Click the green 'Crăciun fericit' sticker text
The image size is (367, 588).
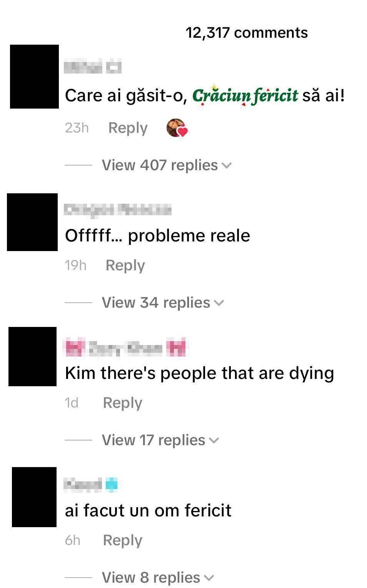pyautogui.click(x=245, y=95)
